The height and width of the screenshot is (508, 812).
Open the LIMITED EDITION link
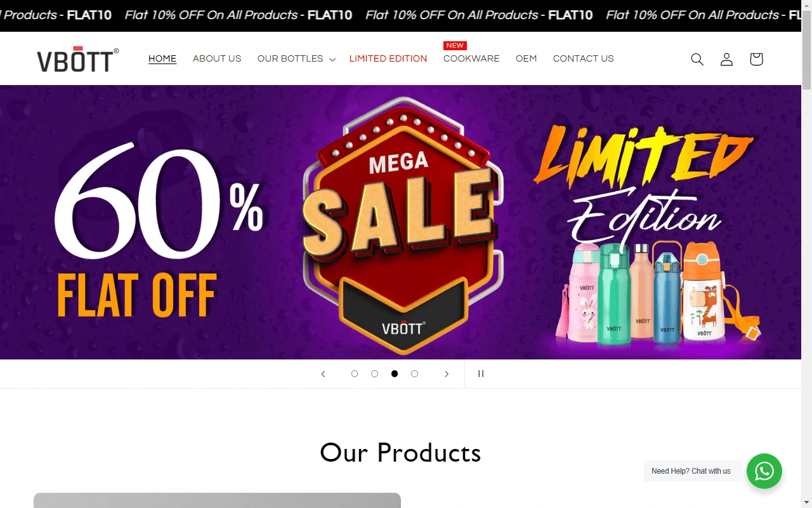(388, 58)
